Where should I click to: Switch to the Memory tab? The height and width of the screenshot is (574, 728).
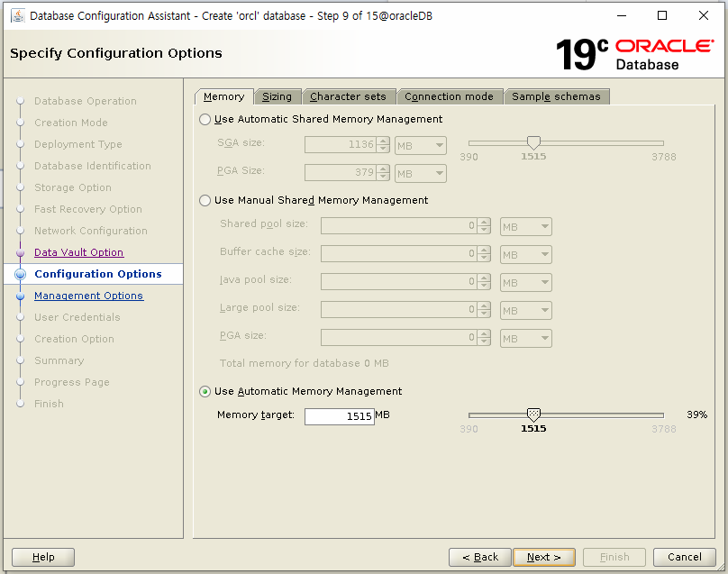(x=223, y=96)
